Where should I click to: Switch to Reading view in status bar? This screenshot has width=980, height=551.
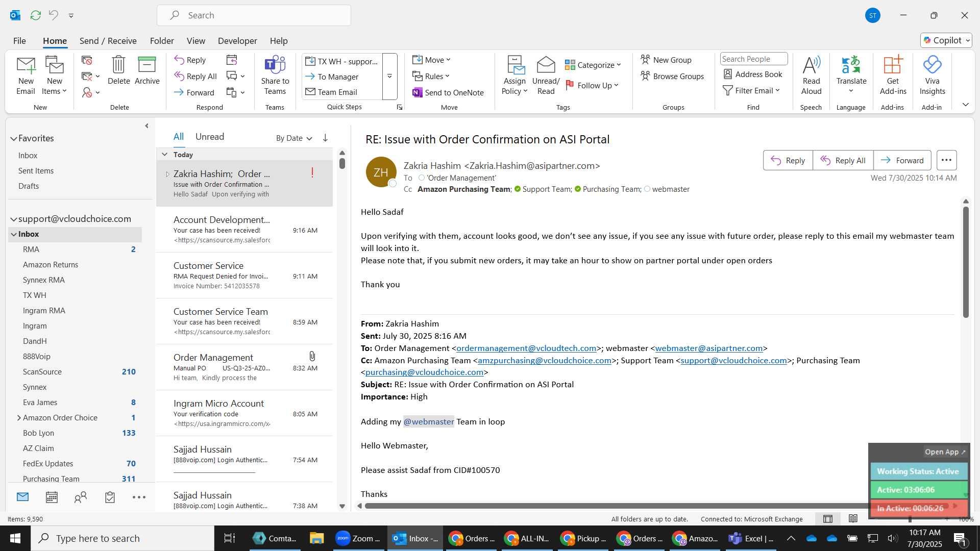coord(853,519)
